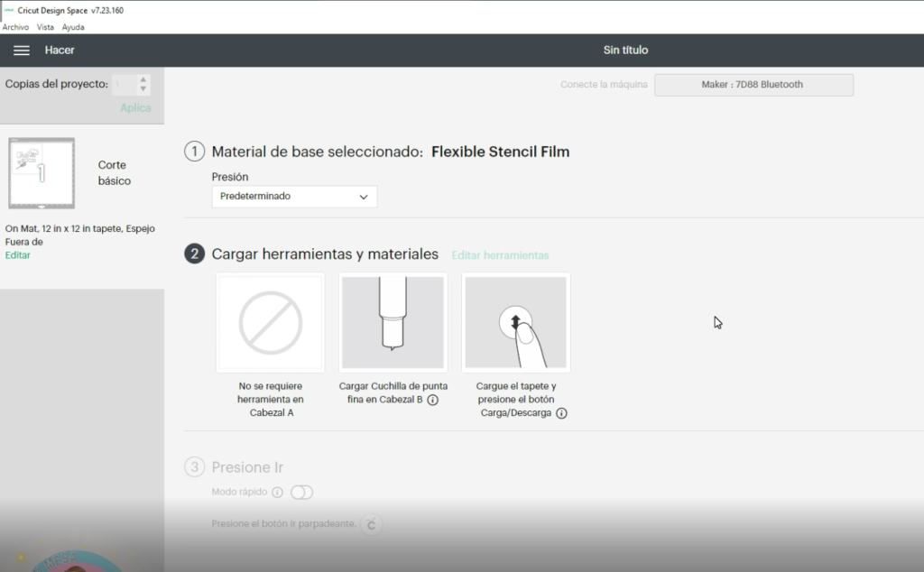Open the hamburger menu next to Hacer
This screenshot has width=924, height=572.
22,50
